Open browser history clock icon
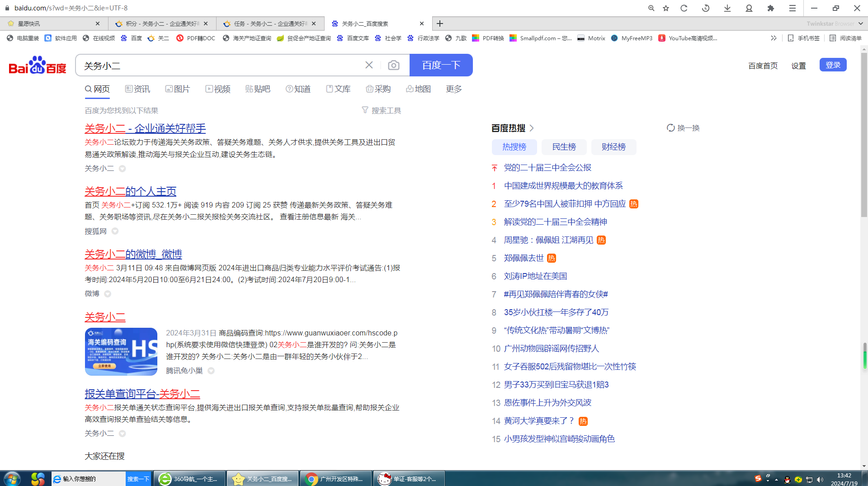The height and width of the screenshot is (486, 868). pyautogui.click(x=705, y=8)
